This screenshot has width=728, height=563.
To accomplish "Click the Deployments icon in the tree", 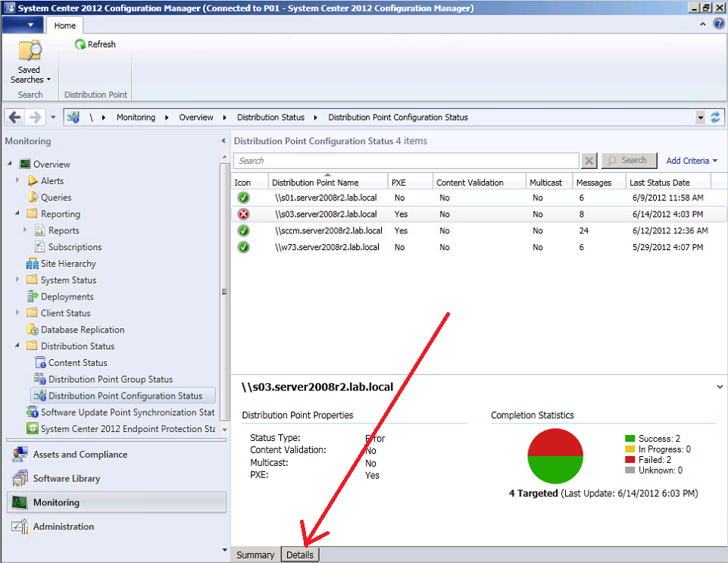I will [x=32, y=296].
